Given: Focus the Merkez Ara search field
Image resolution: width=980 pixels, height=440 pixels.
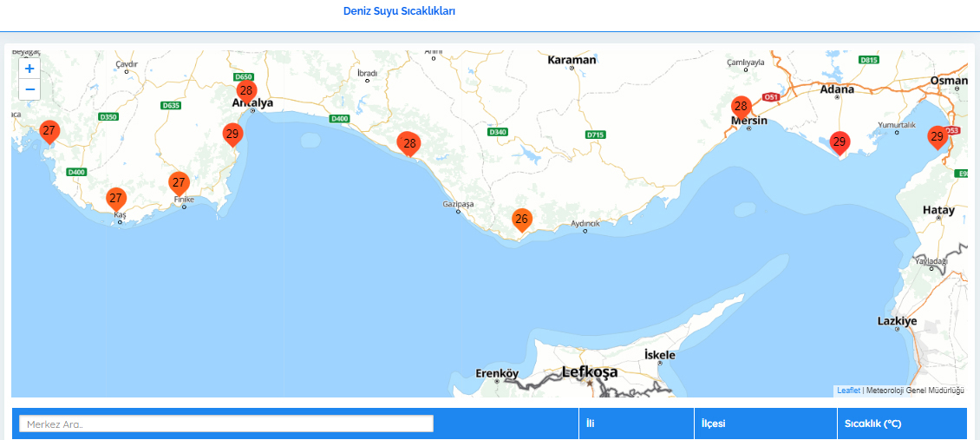Looking at the screenshot, I should (226, 424).
